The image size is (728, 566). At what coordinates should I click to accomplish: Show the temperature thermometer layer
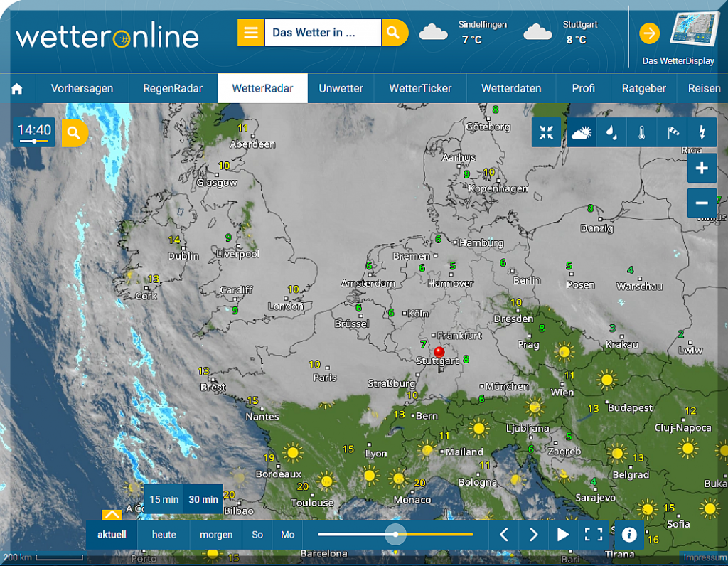(x=642, y=132)
